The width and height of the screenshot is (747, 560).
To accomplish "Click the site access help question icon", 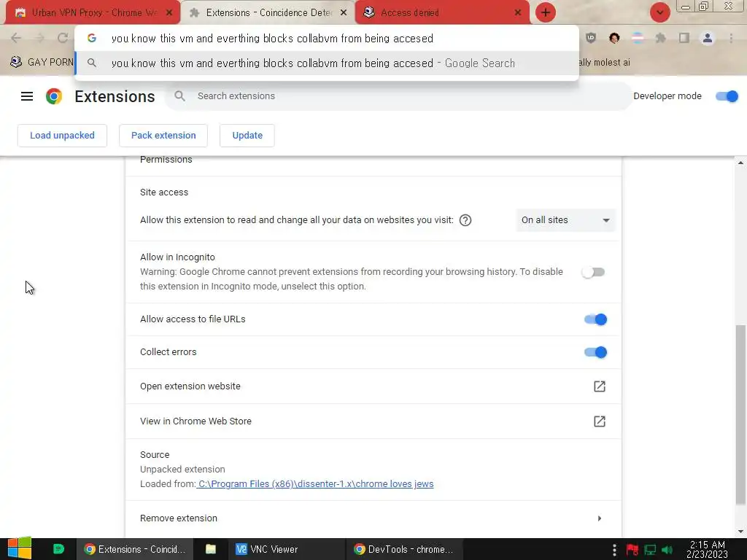I will tap(465, 220).
